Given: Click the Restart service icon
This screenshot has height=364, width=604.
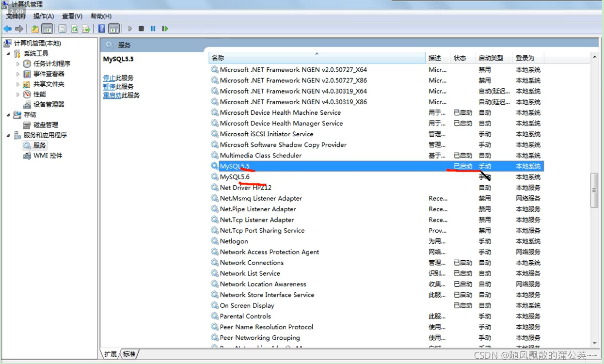Looking at the screenshot, I should pos(165,29).
